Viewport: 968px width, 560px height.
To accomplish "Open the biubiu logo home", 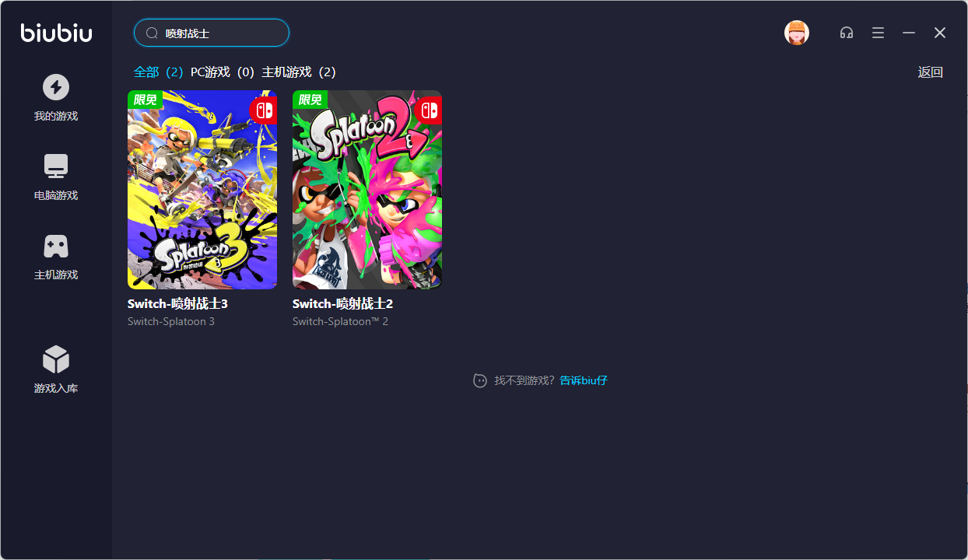I will coord(56,33).
